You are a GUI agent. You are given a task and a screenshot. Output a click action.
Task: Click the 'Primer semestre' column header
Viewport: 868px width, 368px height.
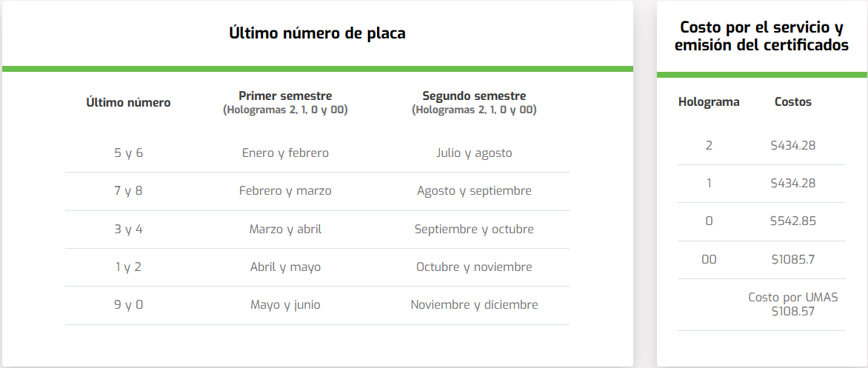click(285, 96)
